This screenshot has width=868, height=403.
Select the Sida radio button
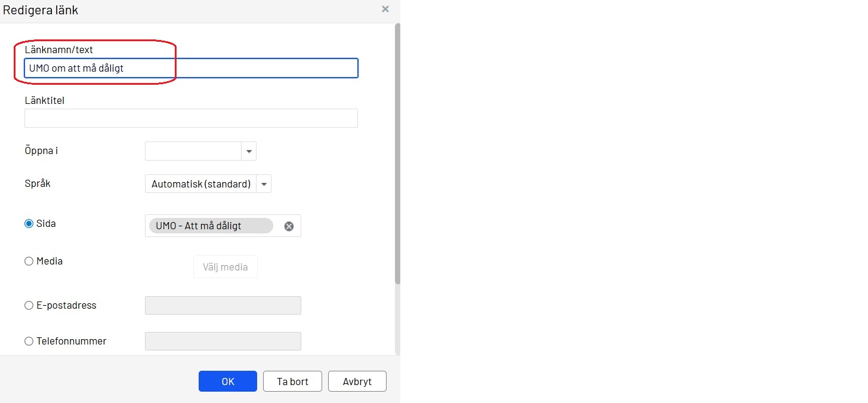[29, 223]
